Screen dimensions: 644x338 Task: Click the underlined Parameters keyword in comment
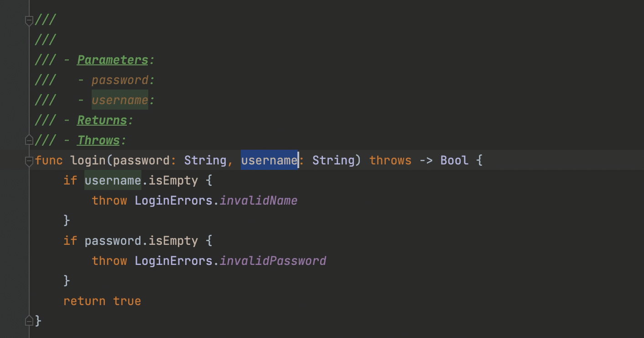pyautogui.click(x=113, y=60)
